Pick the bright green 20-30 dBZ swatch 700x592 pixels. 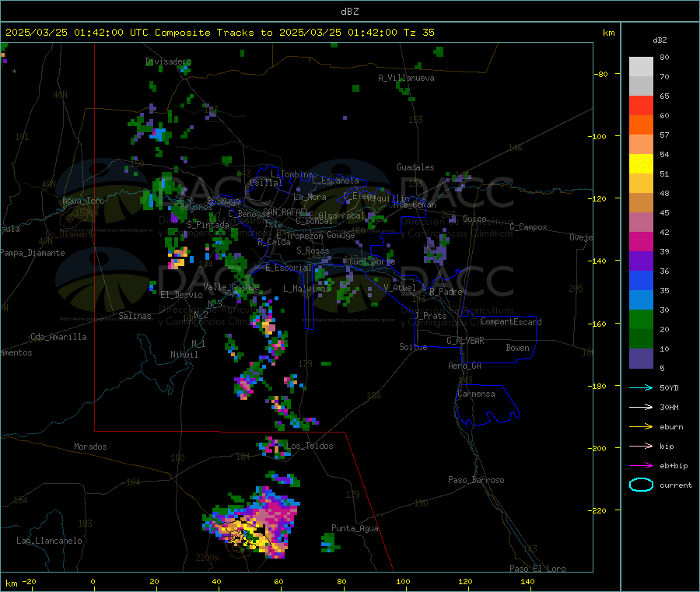(x=641, y=320)
